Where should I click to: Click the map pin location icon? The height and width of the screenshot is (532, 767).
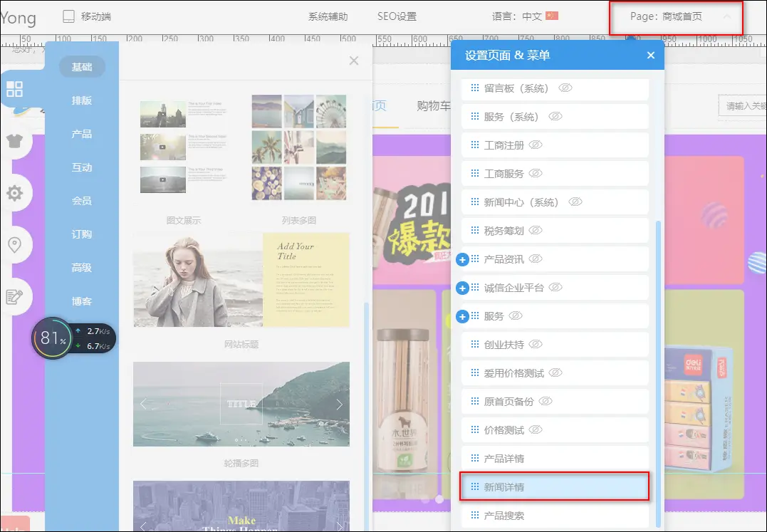tap(14, 245)
